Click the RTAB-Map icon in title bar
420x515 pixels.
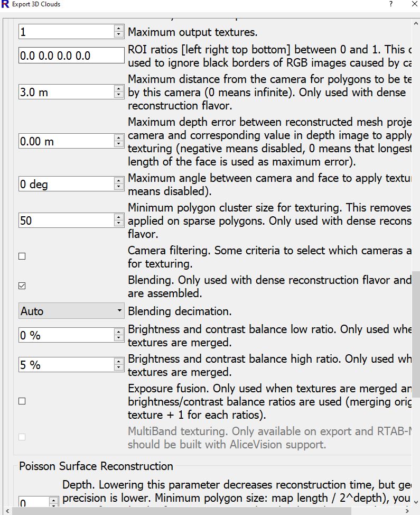(x=5, y=4)
